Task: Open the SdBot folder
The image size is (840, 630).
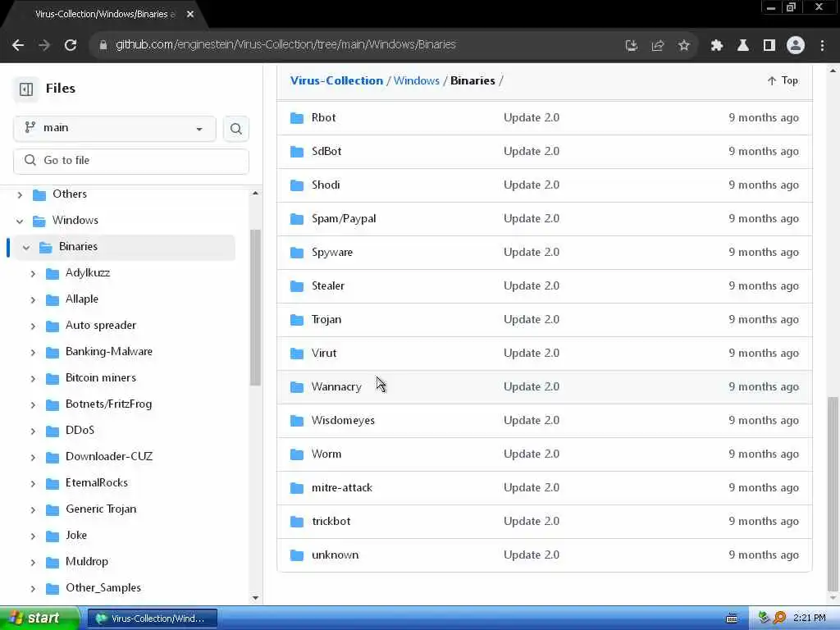Action: coord(326,151)
